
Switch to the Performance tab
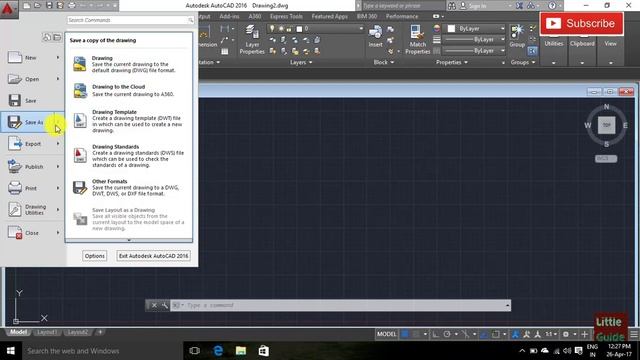[402, 16]
